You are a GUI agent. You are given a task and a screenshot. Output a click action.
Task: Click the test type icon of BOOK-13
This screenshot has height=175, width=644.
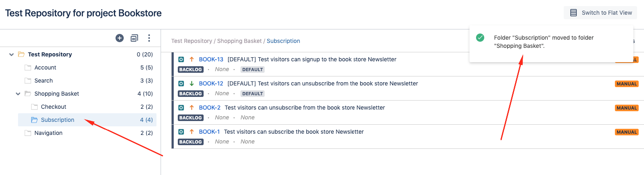pos(181,59)
